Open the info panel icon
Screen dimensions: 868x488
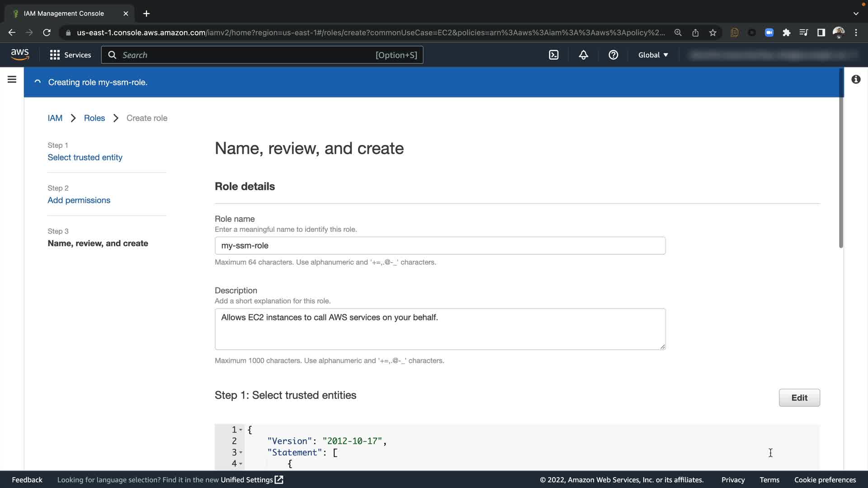coord(856,80)
